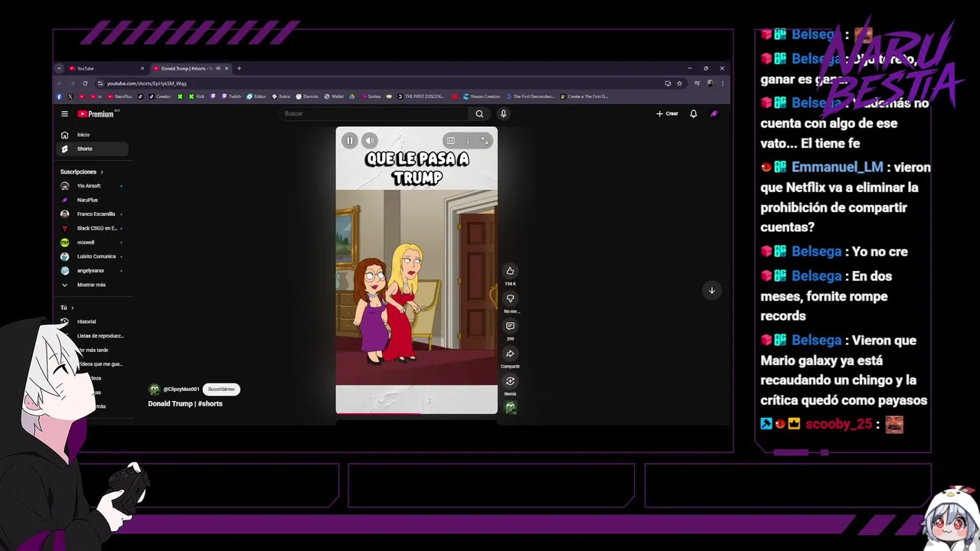980x551 pixels.
Task: Open THE FIRST DESCEN... bookmark
Action: (x=420, y=96)
